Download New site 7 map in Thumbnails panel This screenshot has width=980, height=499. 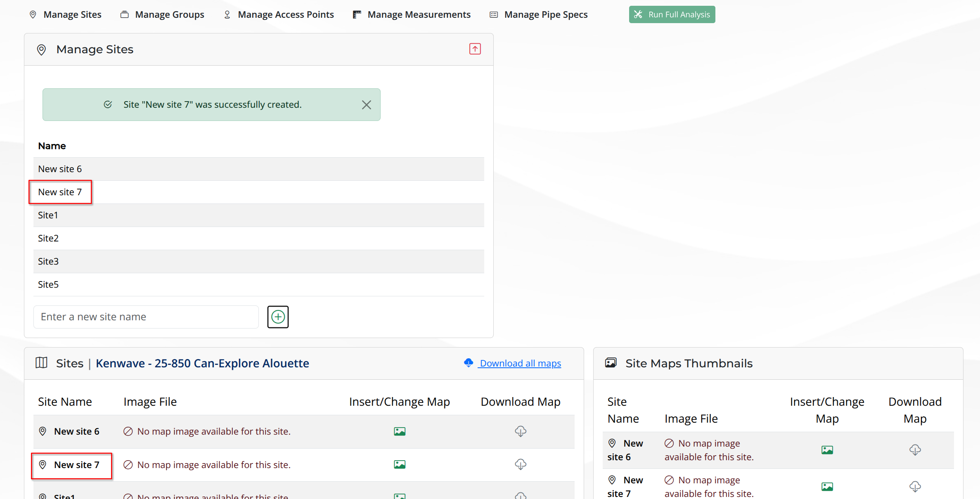click(x=915, y=487)
